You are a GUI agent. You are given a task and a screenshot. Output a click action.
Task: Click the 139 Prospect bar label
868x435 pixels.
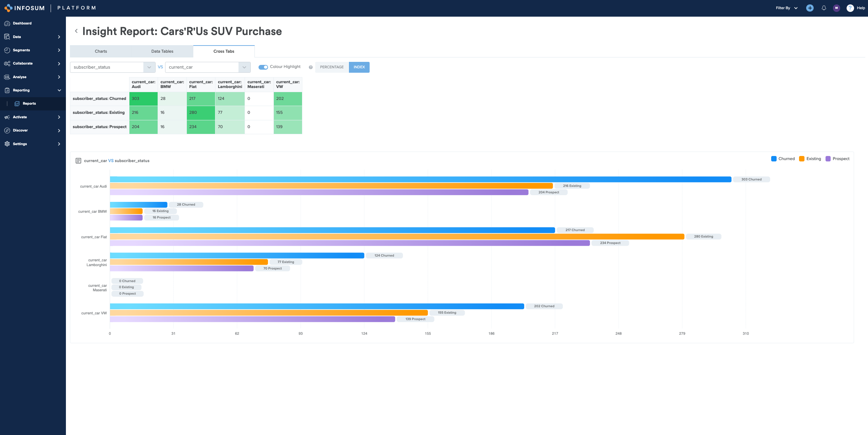coord(415,319)
